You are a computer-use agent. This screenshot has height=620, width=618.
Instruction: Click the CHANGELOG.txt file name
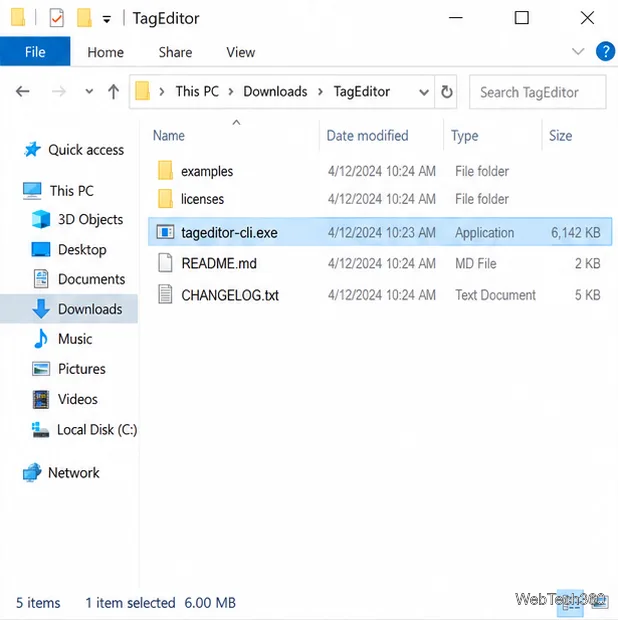click(x=230, y=295)
